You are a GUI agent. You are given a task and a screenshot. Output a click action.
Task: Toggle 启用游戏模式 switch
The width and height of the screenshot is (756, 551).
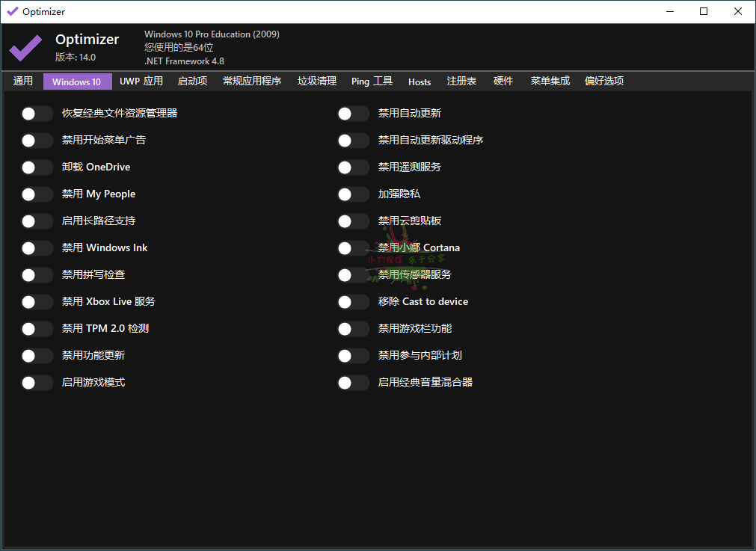[x=37, y=382]
